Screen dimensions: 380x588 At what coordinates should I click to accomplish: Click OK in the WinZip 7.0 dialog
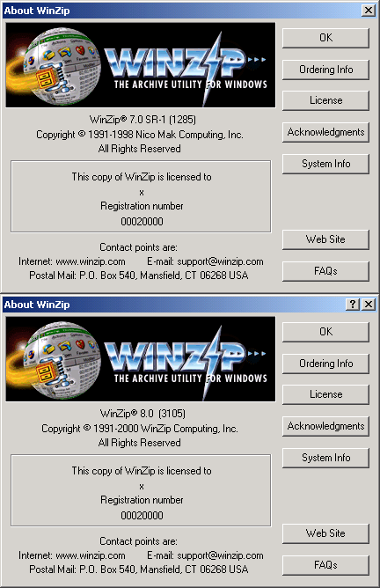(325, 38)
